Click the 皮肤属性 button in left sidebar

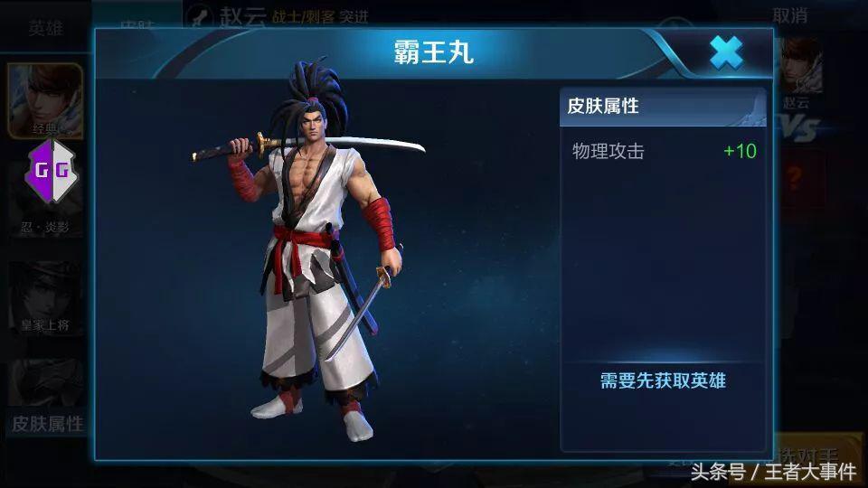(x=48, y=424)
